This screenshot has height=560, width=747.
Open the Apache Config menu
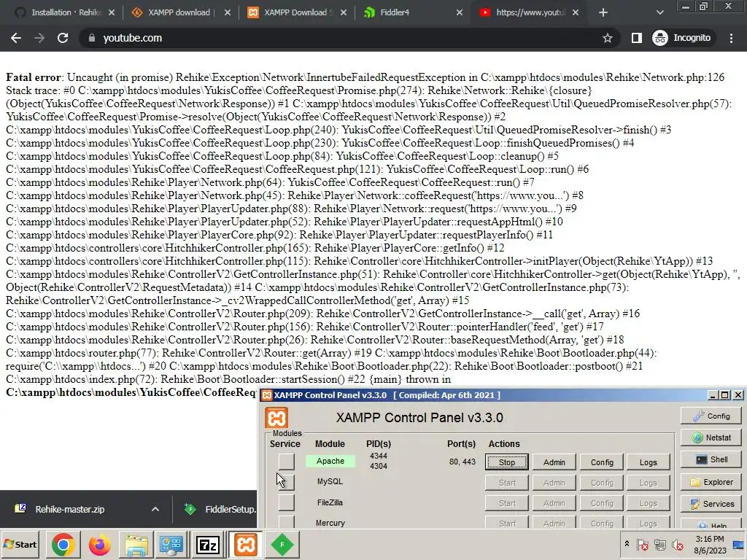point(602,462)
